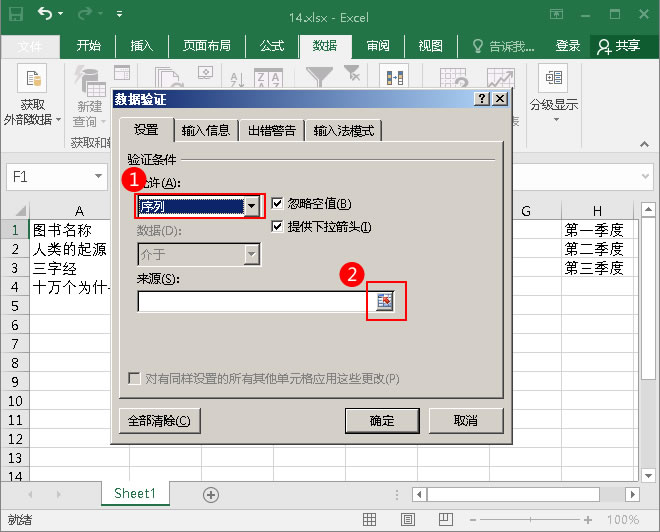Toggle the Ignore blank (忽略空值) checkbox

pos(277,204)
